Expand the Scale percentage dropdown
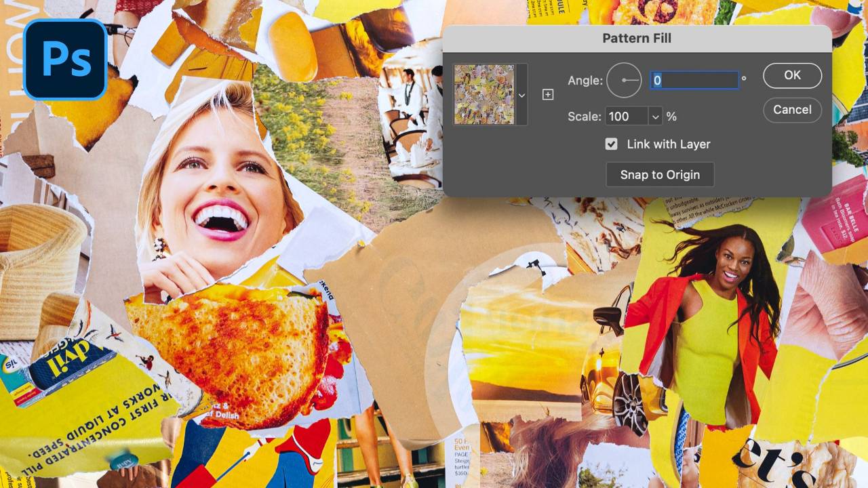This screenshot has height=488, width=868. click(x=655, y=116)
